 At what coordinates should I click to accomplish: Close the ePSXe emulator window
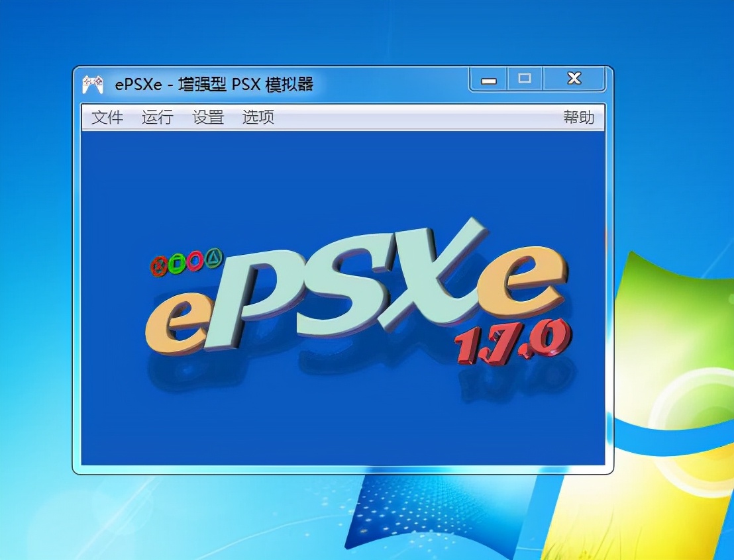(x=574, y=79)
